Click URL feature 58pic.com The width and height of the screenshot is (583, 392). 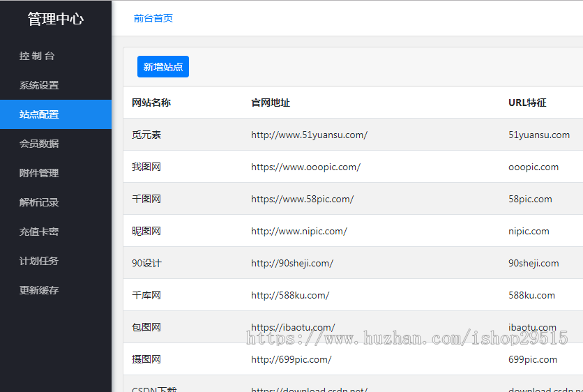(530, 199)
